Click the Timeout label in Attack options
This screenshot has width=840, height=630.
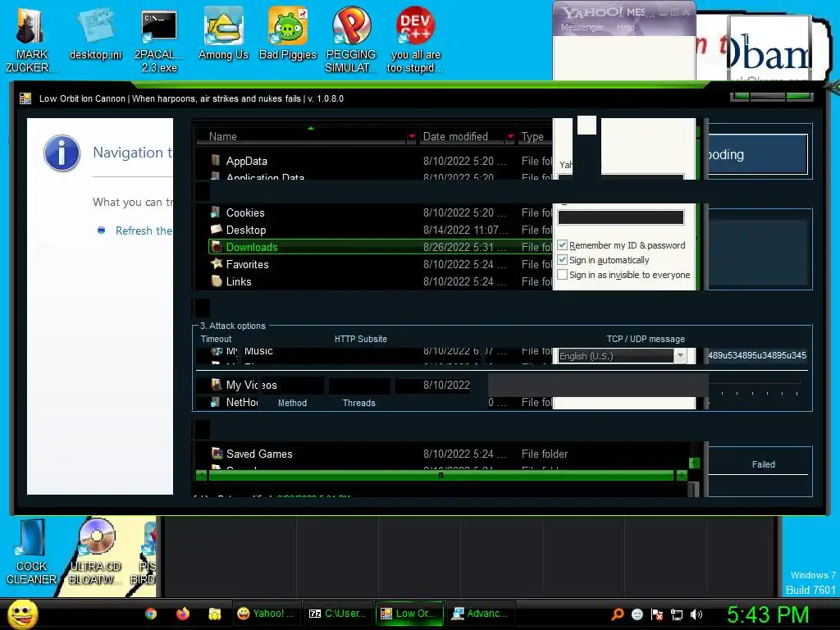[216, 339]
